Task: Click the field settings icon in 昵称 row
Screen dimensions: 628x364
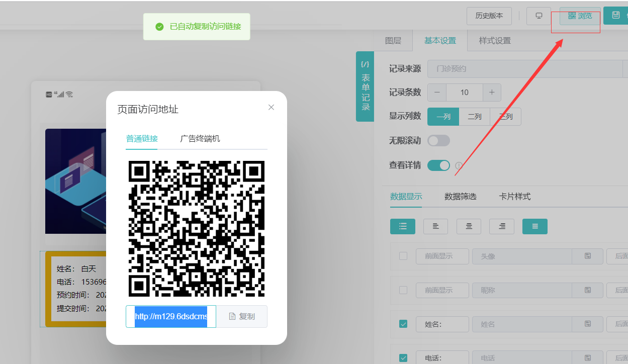Action: [588, 291]
